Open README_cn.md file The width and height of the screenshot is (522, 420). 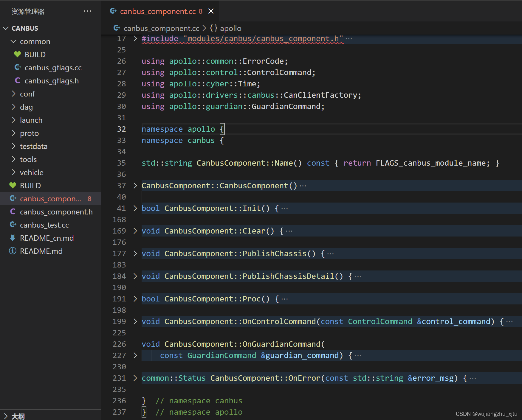pyautogui.click(x=47, y=238)
